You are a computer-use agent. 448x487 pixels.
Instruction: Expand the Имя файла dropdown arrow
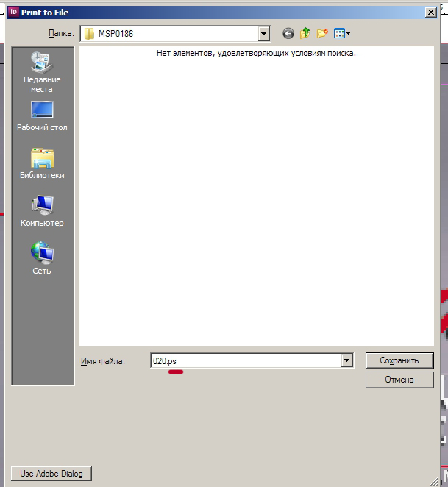pyautogui.click(x=347, y=360)
